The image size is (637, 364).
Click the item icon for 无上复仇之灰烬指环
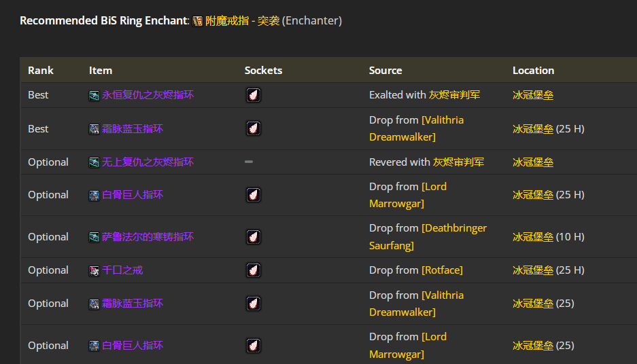94,162
